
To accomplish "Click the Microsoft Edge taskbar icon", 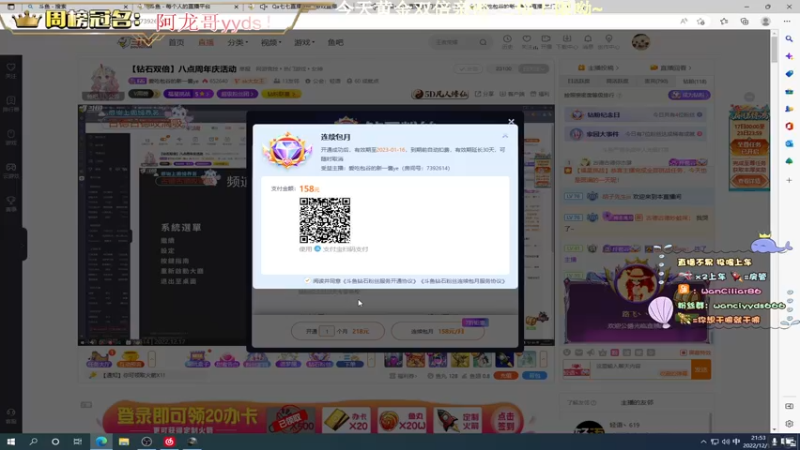I will coord(102,441).
